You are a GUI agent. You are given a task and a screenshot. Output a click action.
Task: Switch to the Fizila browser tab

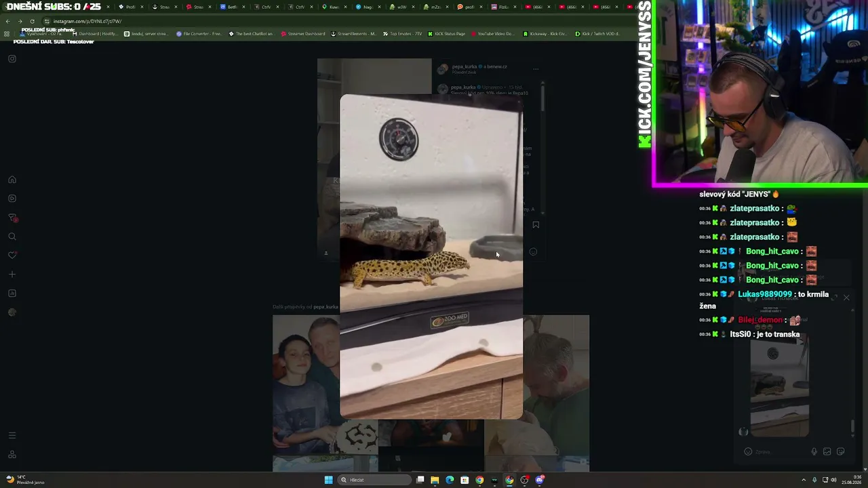[x=500, y=7]
